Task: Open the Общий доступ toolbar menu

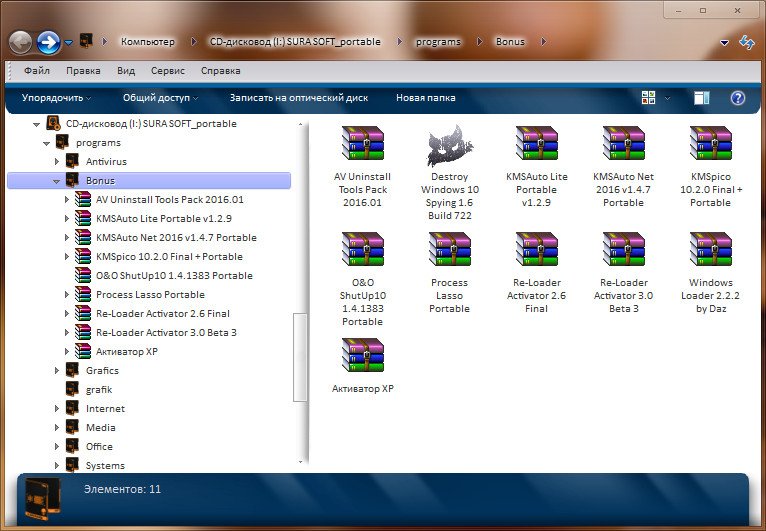Action: tap(160, 98)
